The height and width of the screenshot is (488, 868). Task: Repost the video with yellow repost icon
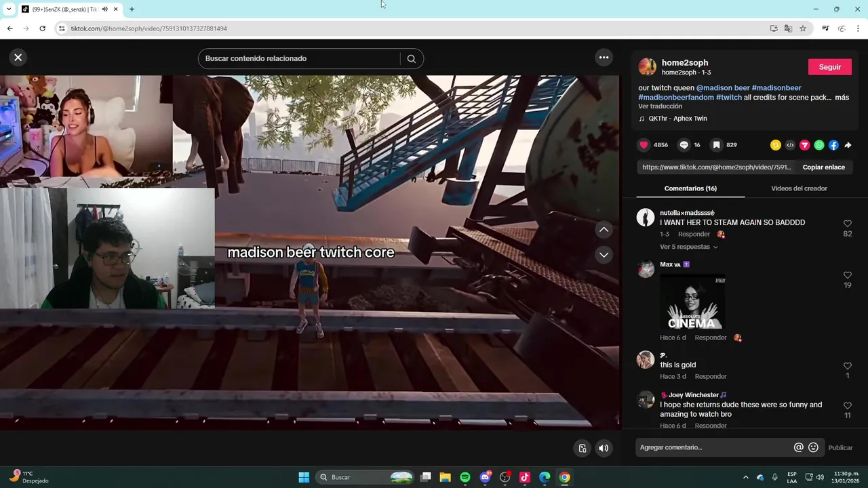(x=776, y=145)
